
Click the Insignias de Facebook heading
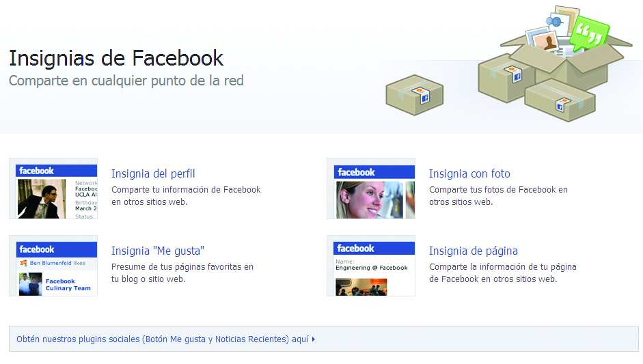click(x=116, y=58)
